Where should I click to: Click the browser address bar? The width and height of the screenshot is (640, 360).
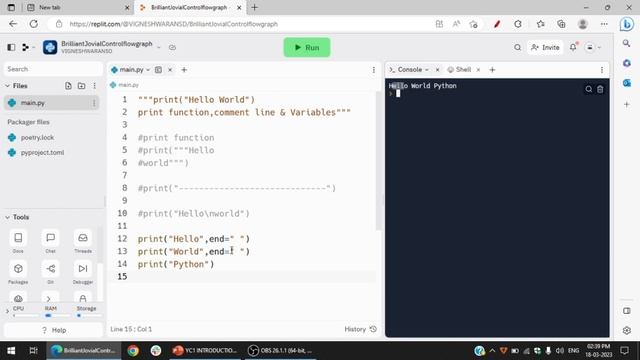coord(245,24)
